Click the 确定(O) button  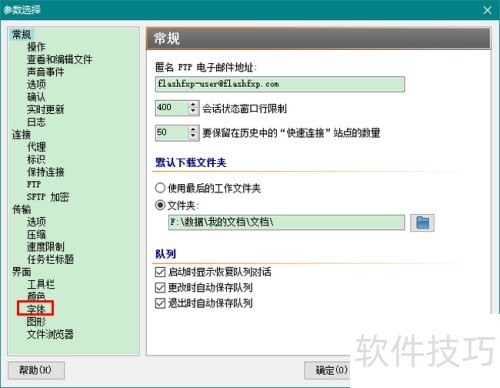click(x=328, y=370)
